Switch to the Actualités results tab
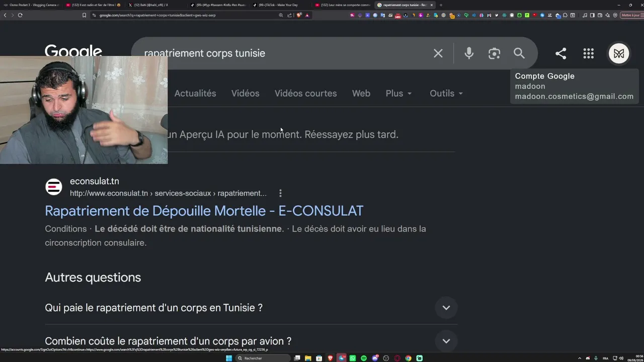Screen dimensions: 644x362 click(x=195, y=94)
